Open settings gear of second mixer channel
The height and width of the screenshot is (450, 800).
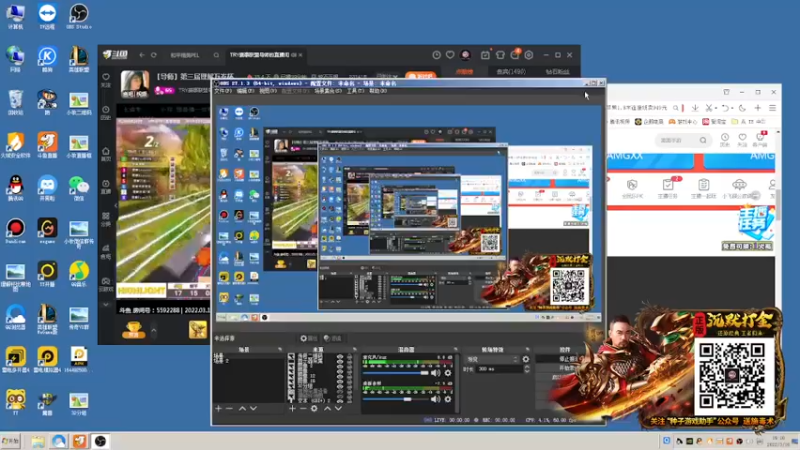448,399
